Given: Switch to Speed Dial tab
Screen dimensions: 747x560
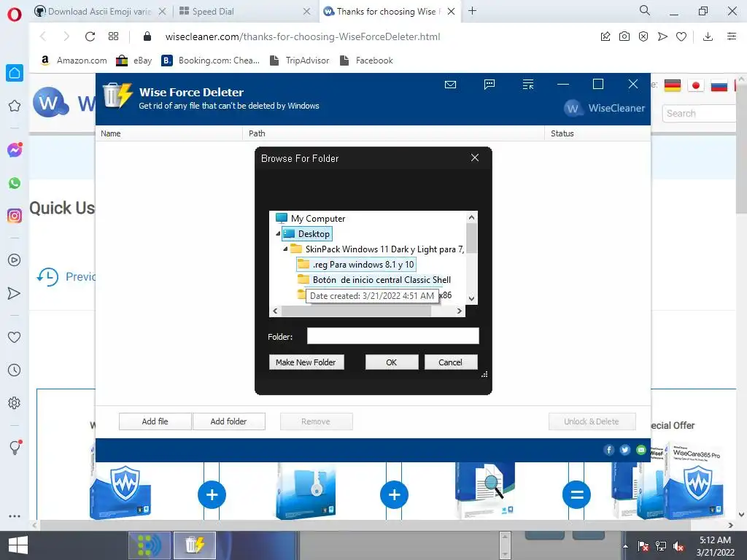Looking at the screenshot, I should point(213,12).
